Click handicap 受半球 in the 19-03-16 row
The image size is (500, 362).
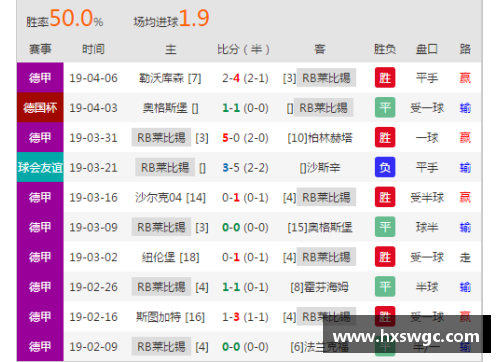tap(427, 198)
